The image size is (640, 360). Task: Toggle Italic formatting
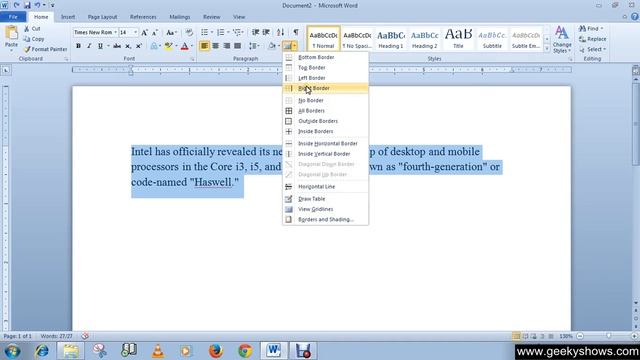pos(89,46)
